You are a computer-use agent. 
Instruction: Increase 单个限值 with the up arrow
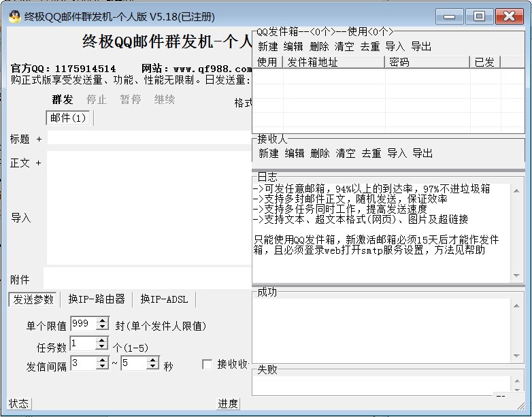click(x=102, y=320)
